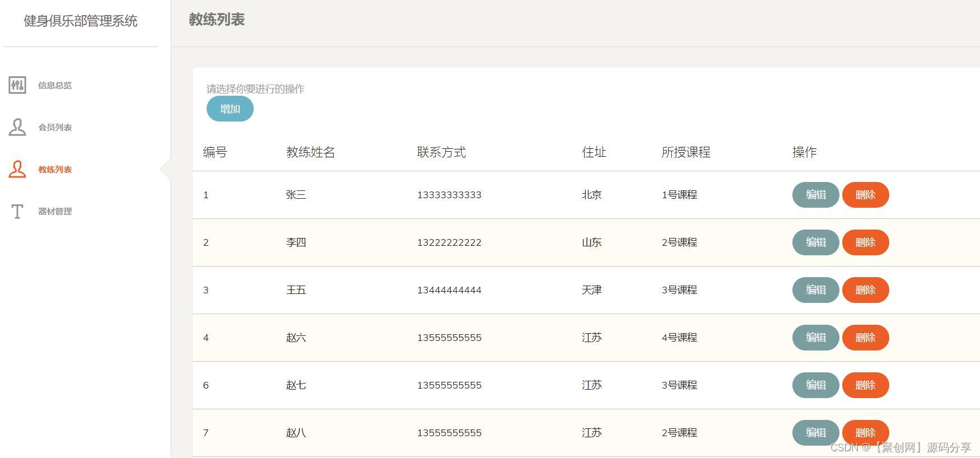
Task: Click the address cell 北京
Action: 592,195
